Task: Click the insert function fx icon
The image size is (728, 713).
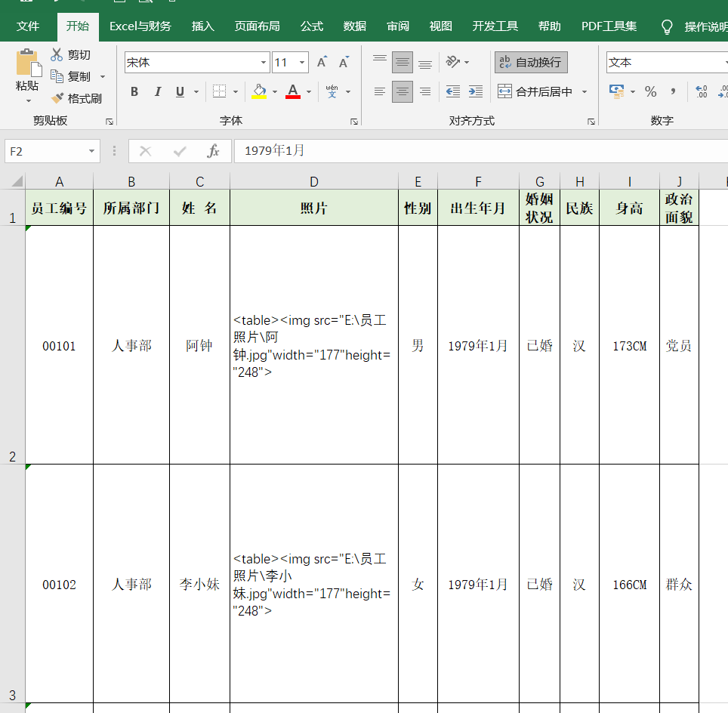Action: tap(213, 151)
